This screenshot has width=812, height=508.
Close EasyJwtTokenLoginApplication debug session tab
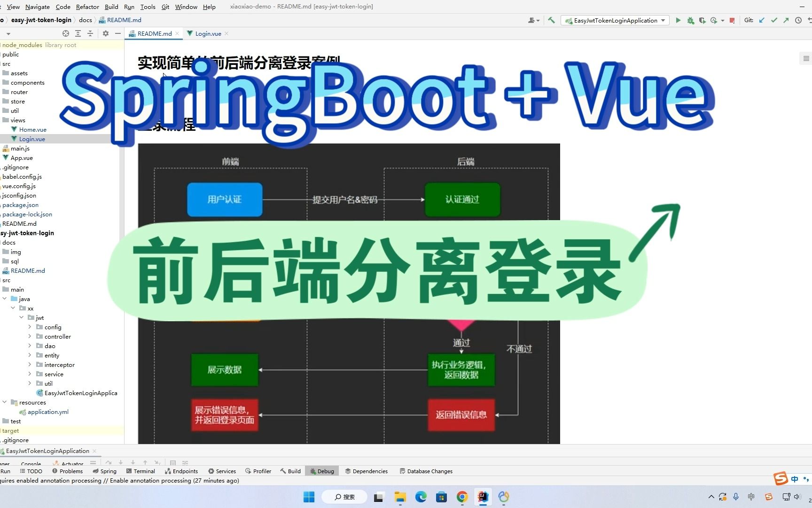pos(94,451)
